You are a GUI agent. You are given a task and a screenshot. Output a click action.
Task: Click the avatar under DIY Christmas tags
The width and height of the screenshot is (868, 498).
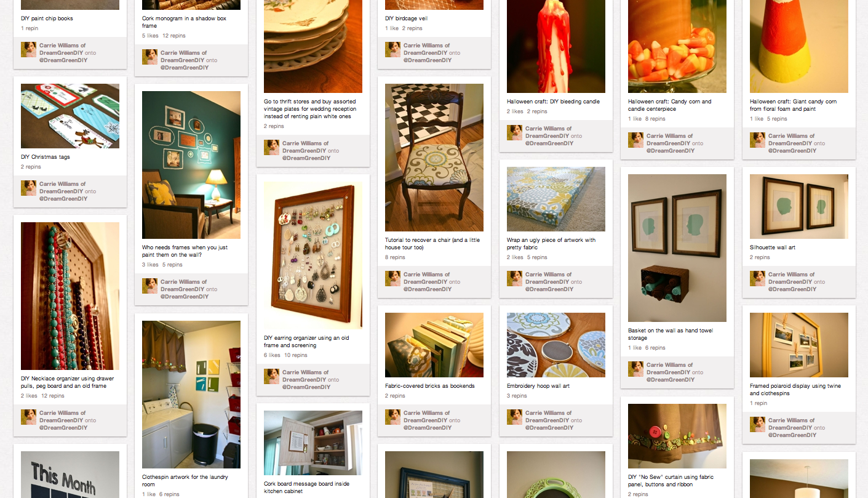pos(29,188)
